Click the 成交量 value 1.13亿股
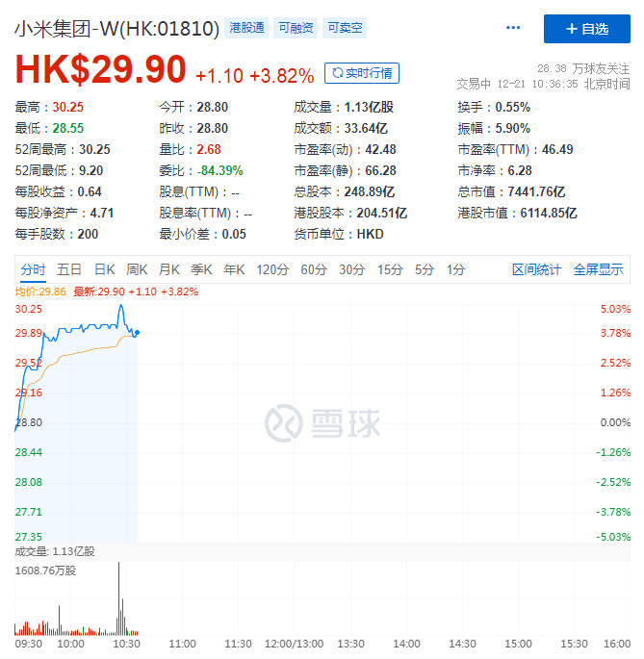This screenshot has height=659, width=644. (369, 107)
